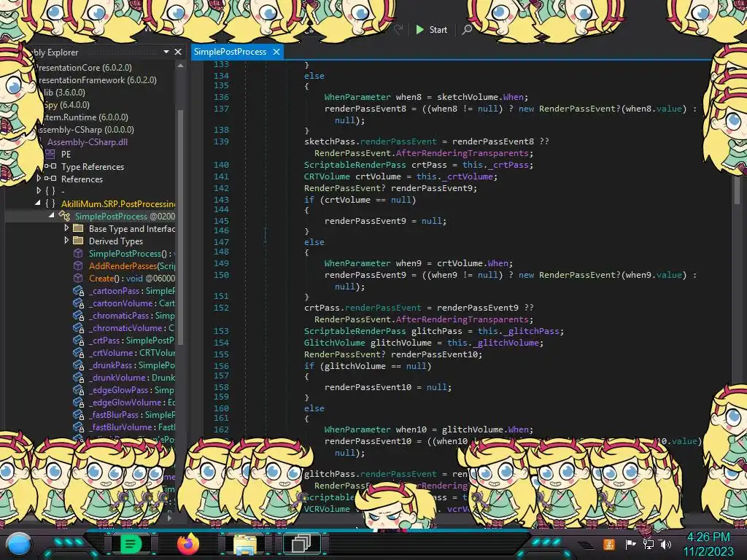
Task: Select the System.Runtime (6.0.0.0) assembly row
Action: 86,117
